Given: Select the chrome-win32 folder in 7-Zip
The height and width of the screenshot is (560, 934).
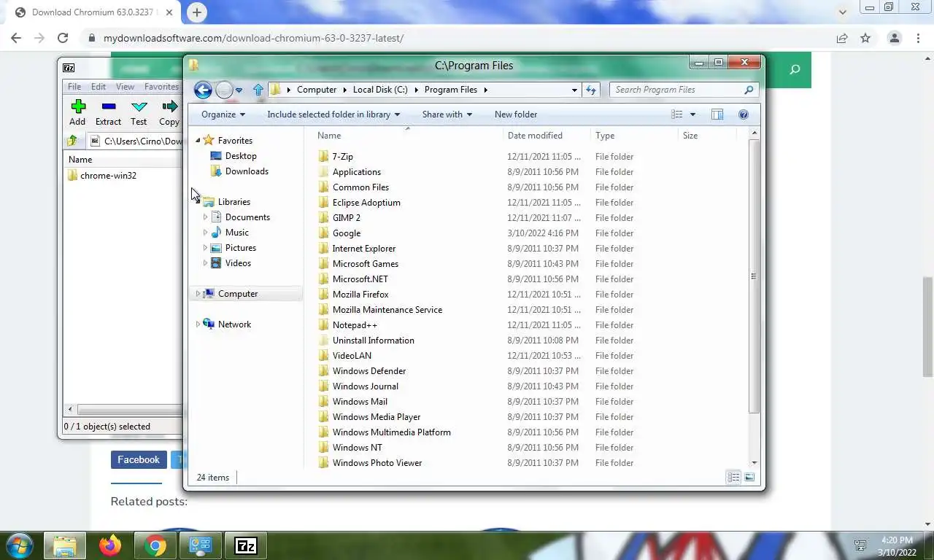Looking at the screenshot, I should 108,176.
